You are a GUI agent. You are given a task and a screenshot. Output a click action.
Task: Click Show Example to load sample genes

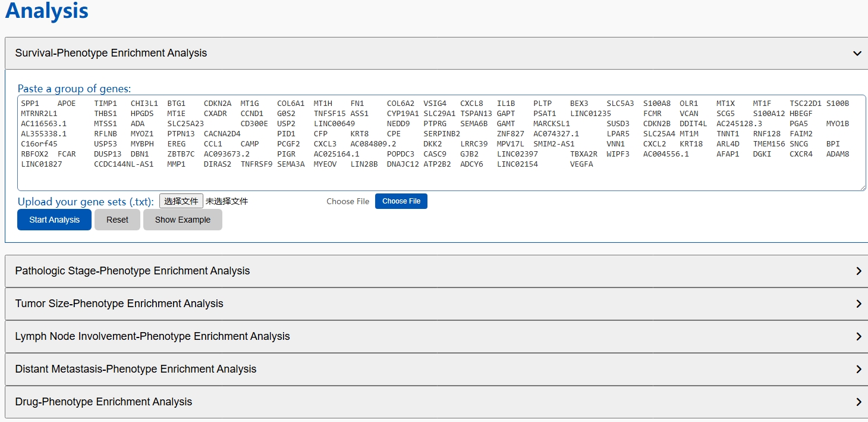coord(183,220)
